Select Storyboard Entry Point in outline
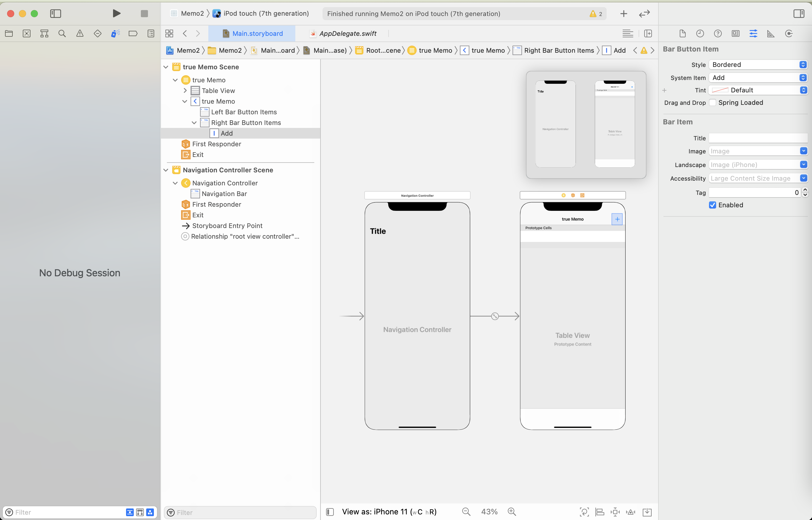This screenshot has width=812, height=520. point(227,226)
